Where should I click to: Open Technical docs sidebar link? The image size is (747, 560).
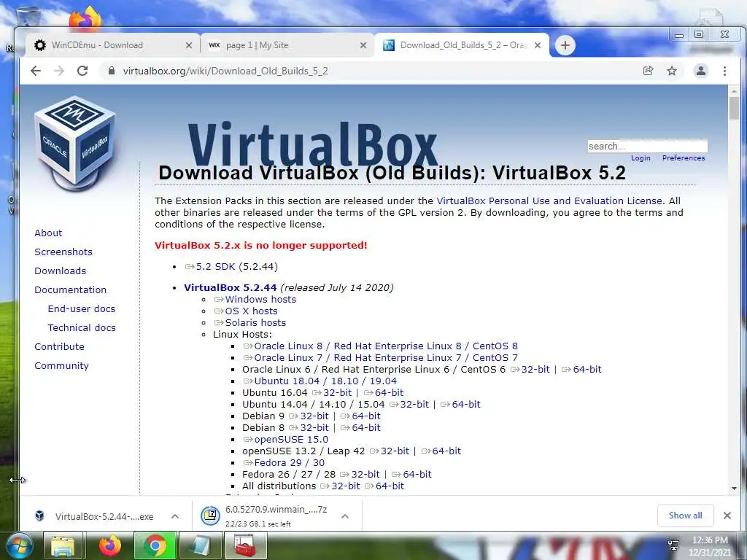[82, 328]
